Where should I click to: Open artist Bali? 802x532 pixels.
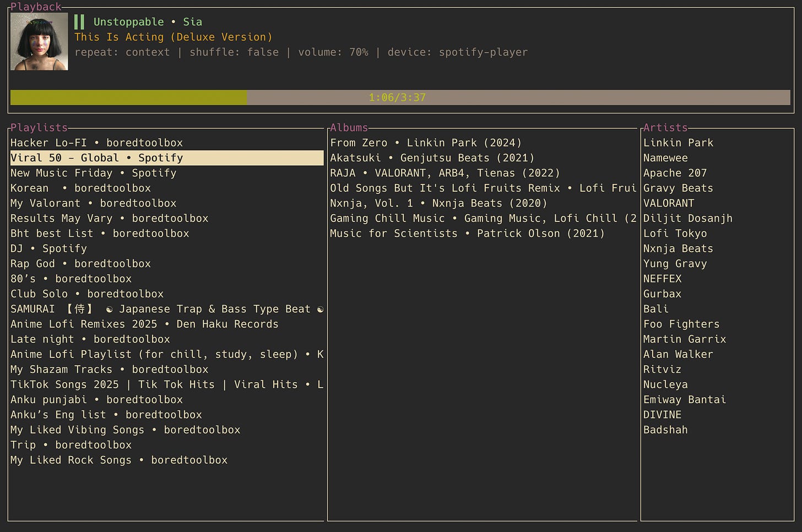click(656, 309)
